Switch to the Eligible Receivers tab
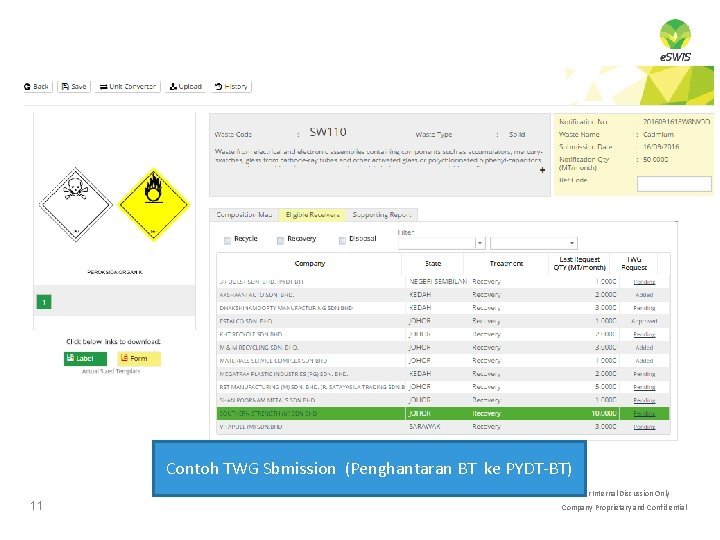Viewport: 720px width, 540px height. 312,214
